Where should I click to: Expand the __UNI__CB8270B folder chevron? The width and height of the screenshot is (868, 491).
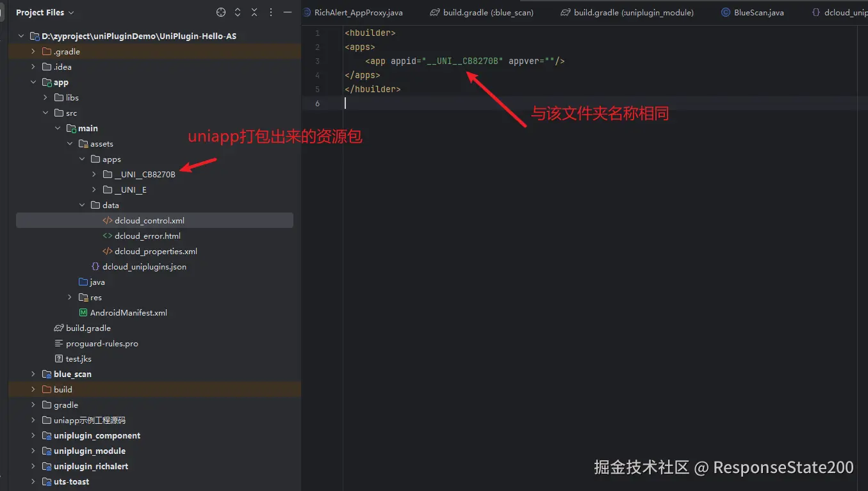(94, 174)
